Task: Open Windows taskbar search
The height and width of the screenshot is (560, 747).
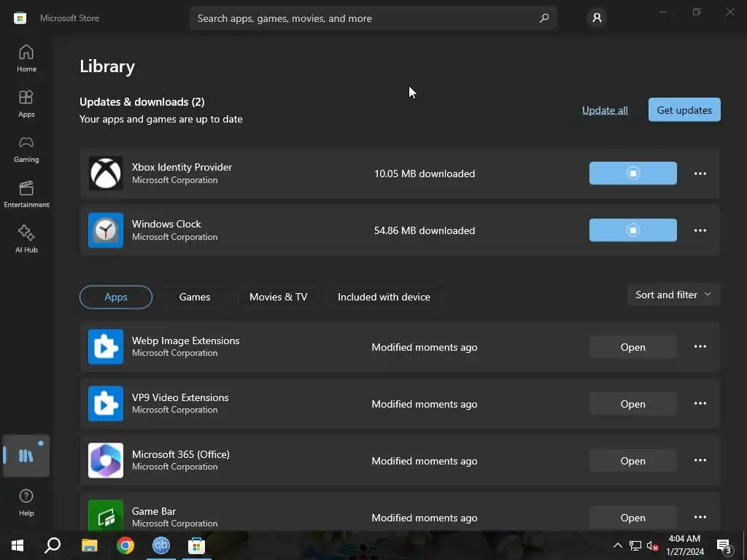Action: coord(53,545)
